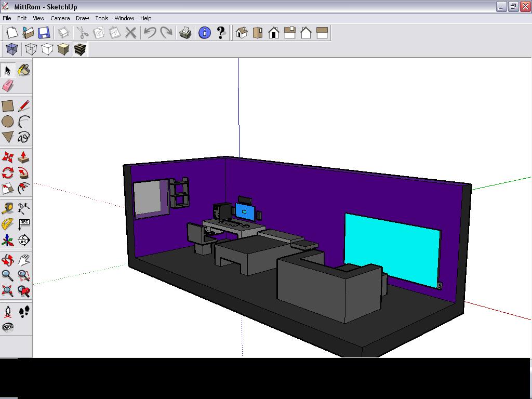Choose the Circle drawing tool

coord(8,122)
